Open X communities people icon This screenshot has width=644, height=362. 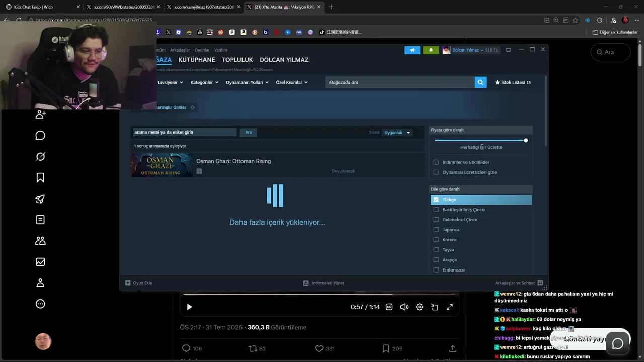(x=40, y=241)
